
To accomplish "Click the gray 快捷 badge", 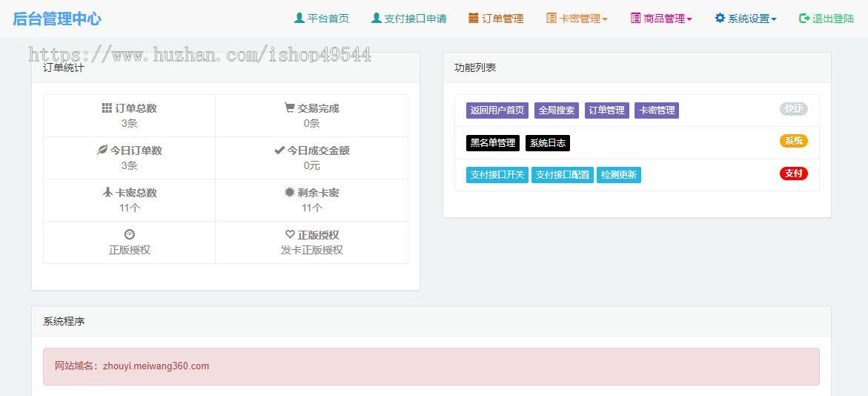I will tap(794, 109).
